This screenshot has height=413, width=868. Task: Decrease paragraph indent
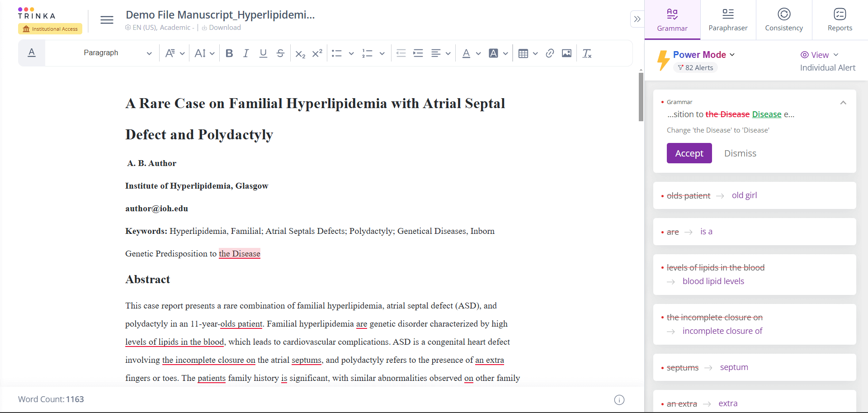tap(401, 53)
